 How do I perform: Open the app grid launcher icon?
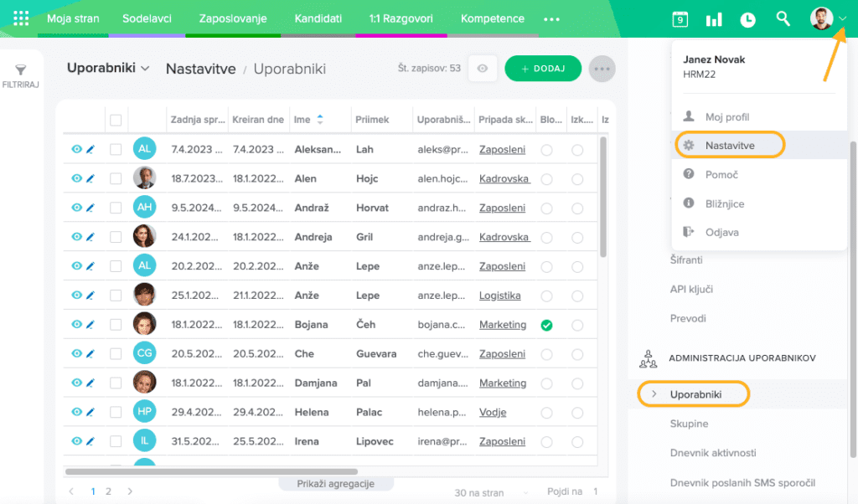21,18
